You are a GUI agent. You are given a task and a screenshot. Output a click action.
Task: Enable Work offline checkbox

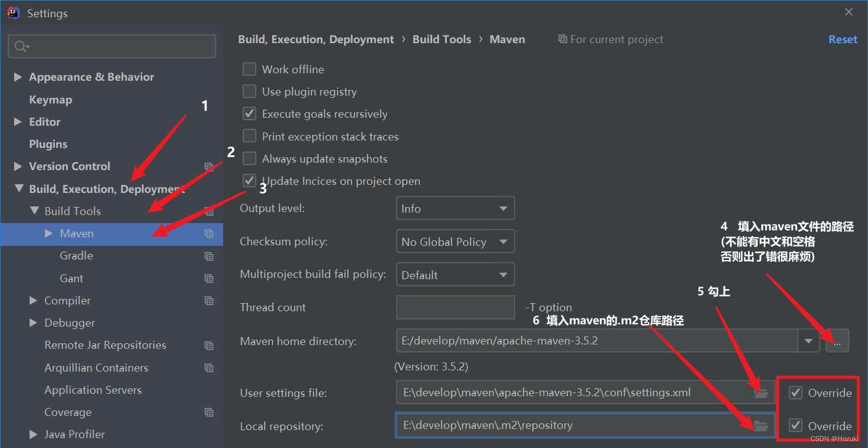coord(249,69)
